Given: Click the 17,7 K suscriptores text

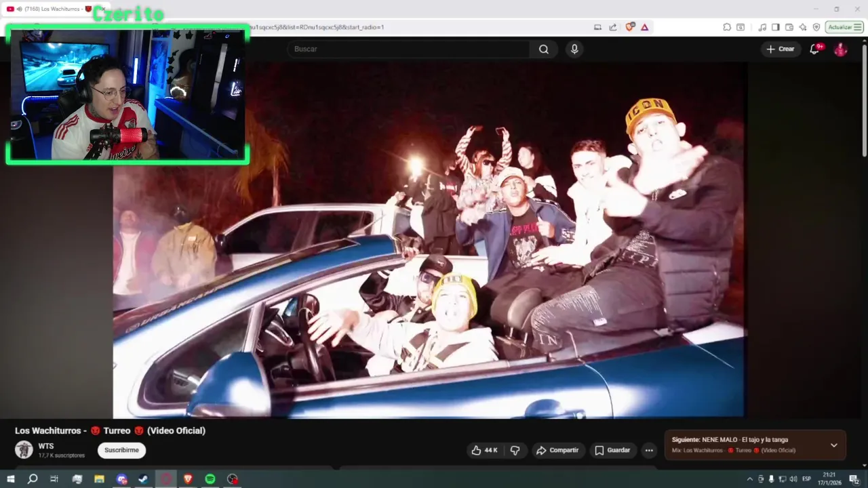Looking at the screenshot, I should pyautogui.click(x=62, y=455).
